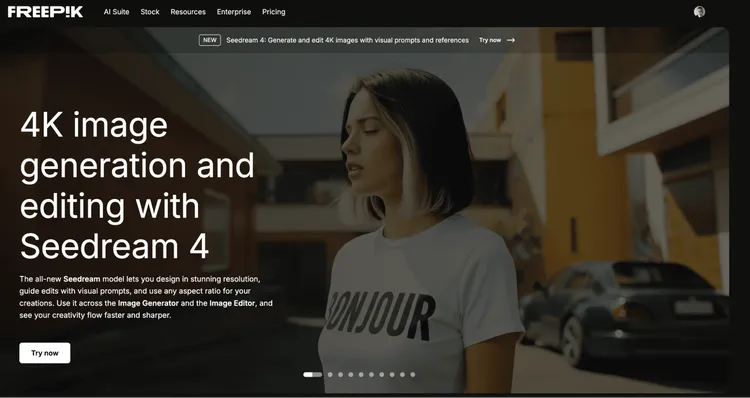Go to the fifth carousel slide dot
The height and width of the screenshot is (398, 750).
(x=361, y=375)
